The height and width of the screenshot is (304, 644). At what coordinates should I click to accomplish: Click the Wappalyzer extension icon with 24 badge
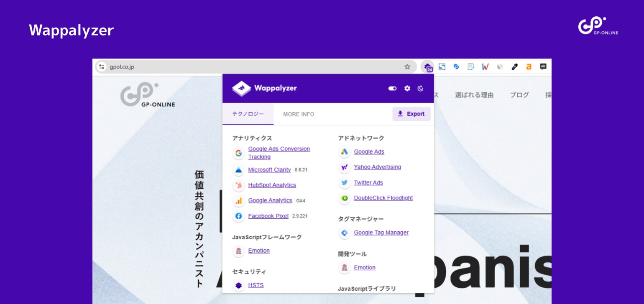(428, 67)
